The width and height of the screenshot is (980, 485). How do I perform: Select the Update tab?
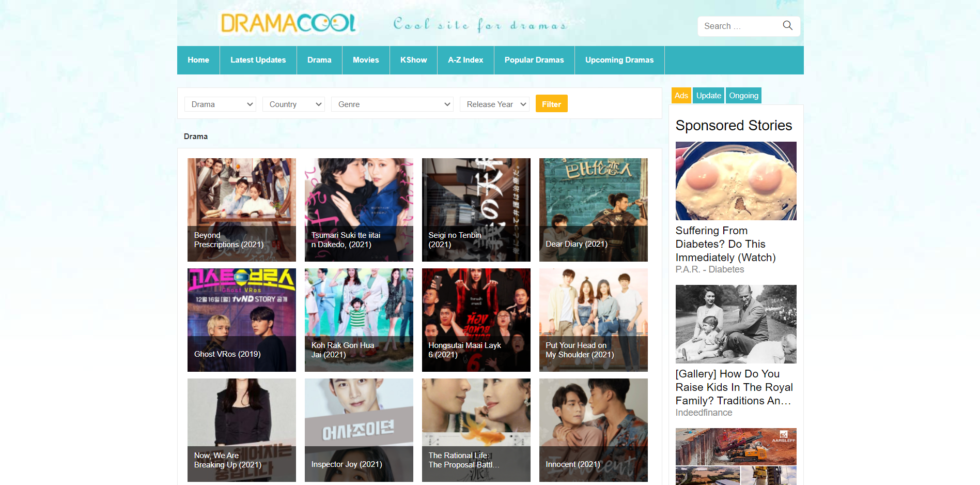[x=708, y=95]
